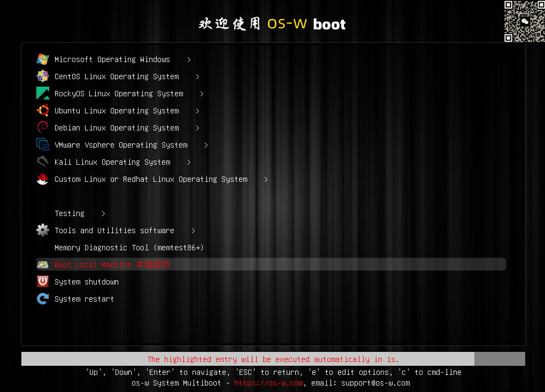Choose VMware Vsphere Operating System
545x392 pixels.
pos(121,145)
